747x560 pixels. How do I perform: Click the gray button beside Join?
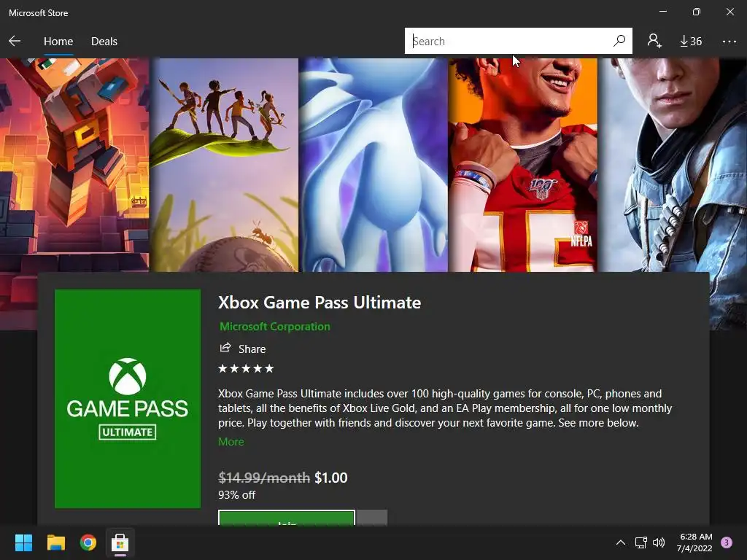click(372, 518)
